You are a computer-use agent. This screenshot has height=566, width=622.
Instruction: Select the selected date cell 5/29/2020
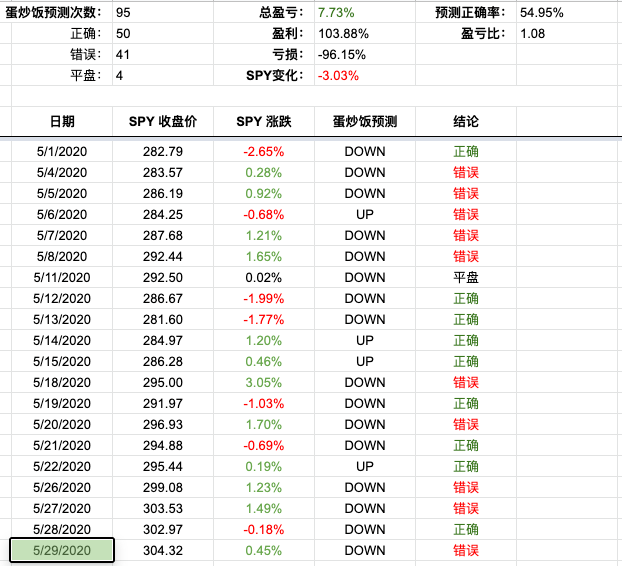pos(62,550)
